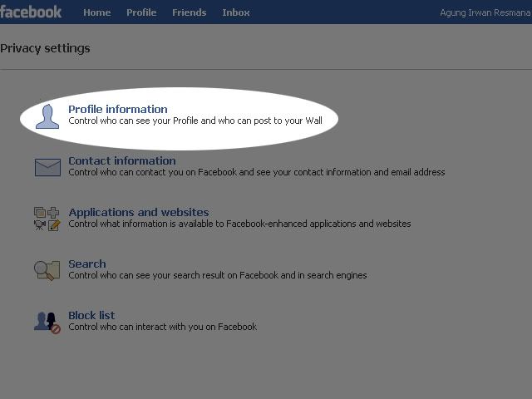Open the Profile information settings link
Viewport: 532px width, 399px height.
coord(118,109)
